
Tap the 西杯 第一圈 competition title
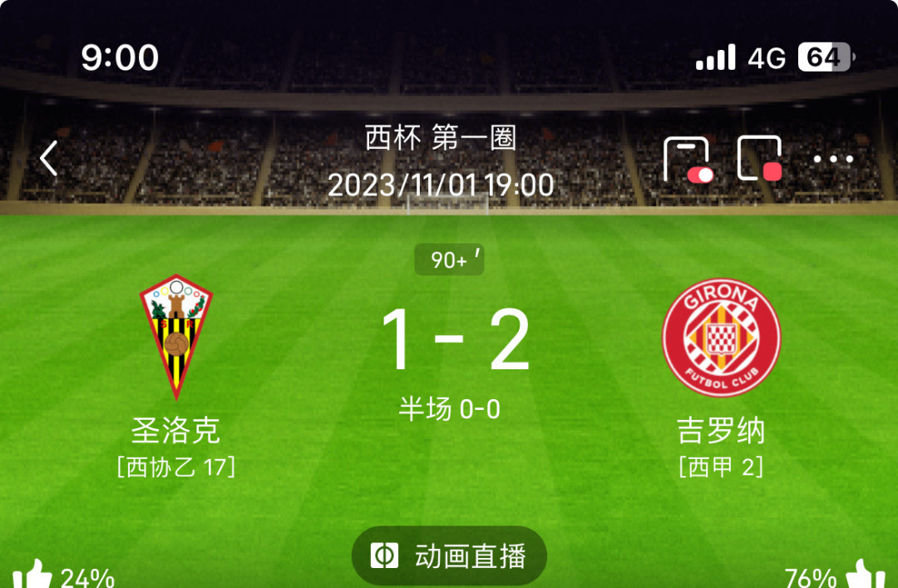point(441,137)
